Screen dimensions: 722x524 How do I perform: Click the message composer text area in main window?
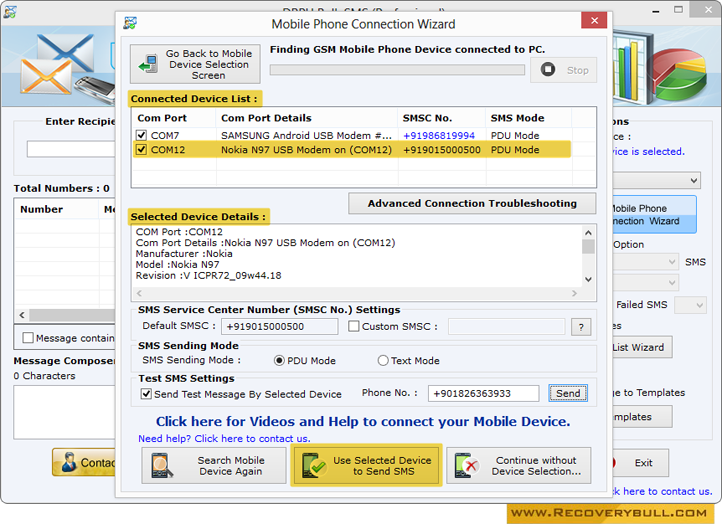click(64, 412)
